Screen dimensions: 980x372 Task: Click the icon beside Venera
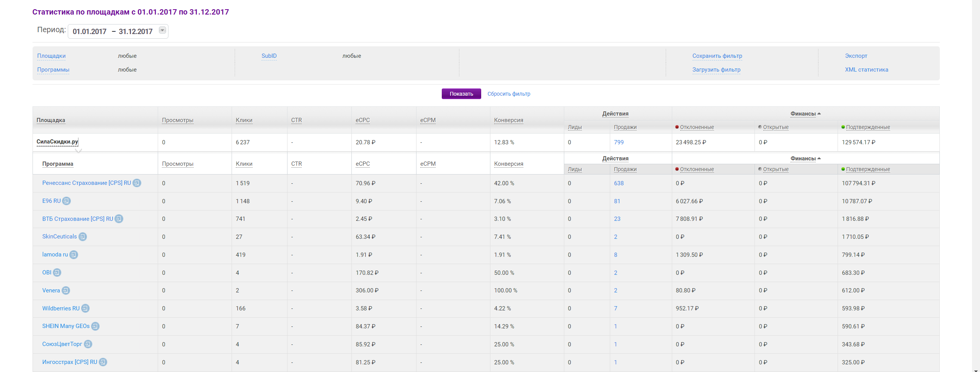pos(66,290)
